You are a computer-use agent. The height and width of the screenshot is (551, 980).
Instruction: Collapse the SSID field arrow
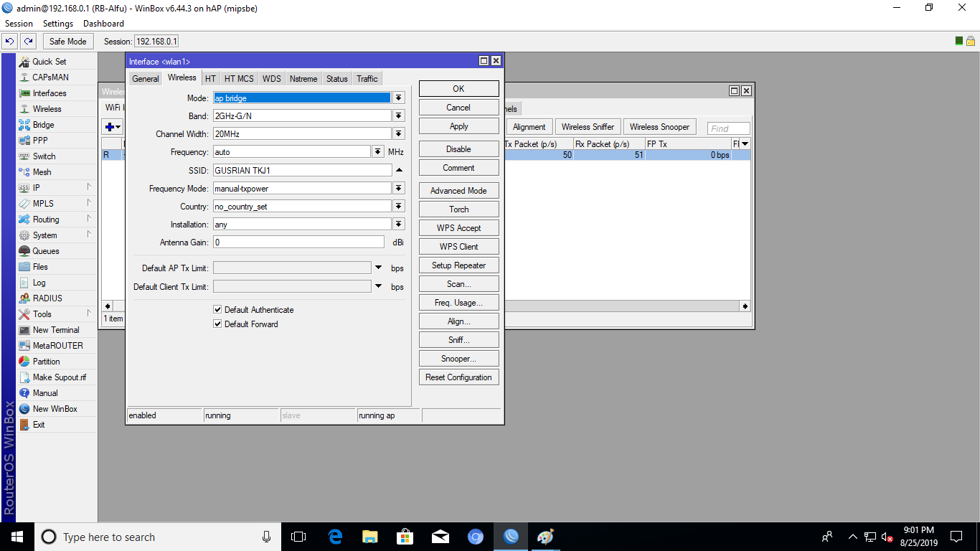[x=399, y=170]
